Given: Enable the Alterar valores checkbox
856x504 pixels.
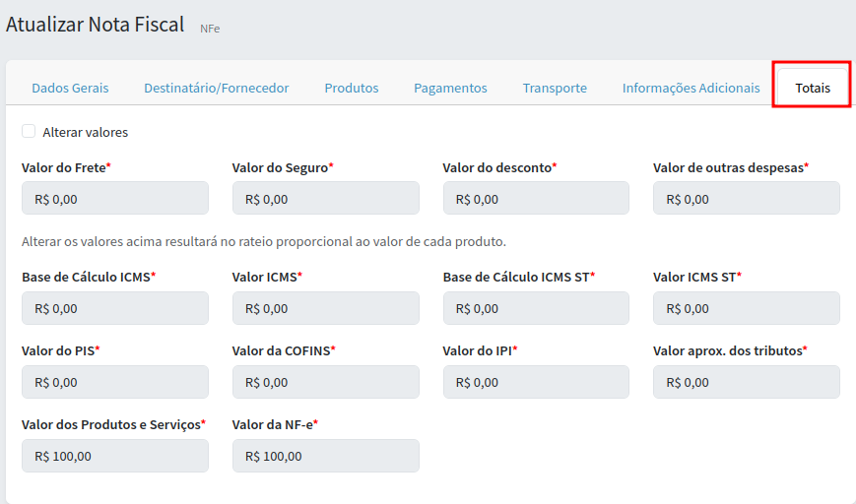Looking at the screenshot, I should [x=29, y=131].
